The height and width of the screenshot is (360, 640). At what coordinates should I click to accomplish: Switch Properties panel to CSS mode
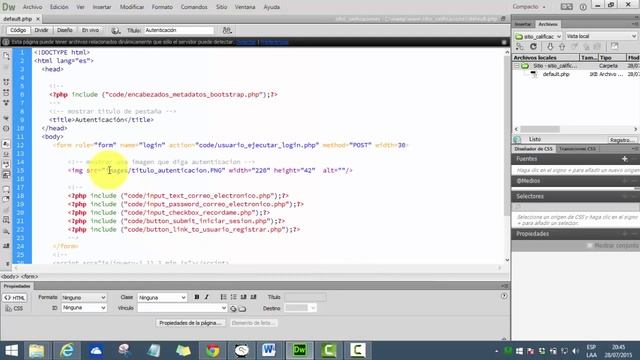click(x=15, y=309)
